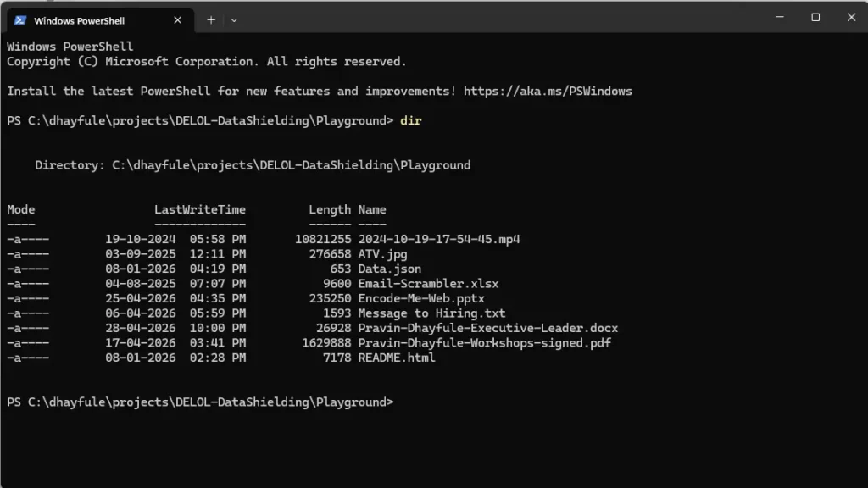
Task: Open the https://aka.ms/PSWindows link
Action: [x=548, y=91]
